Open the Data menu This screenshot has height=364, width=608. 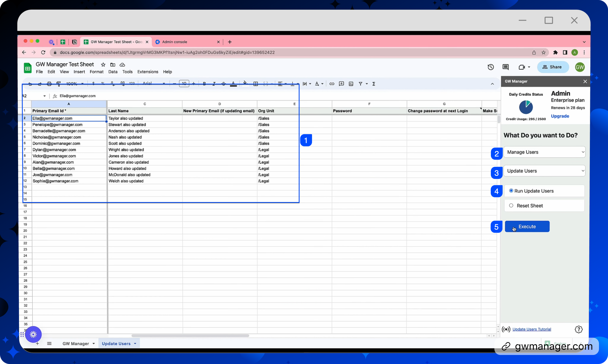[113, 72]
